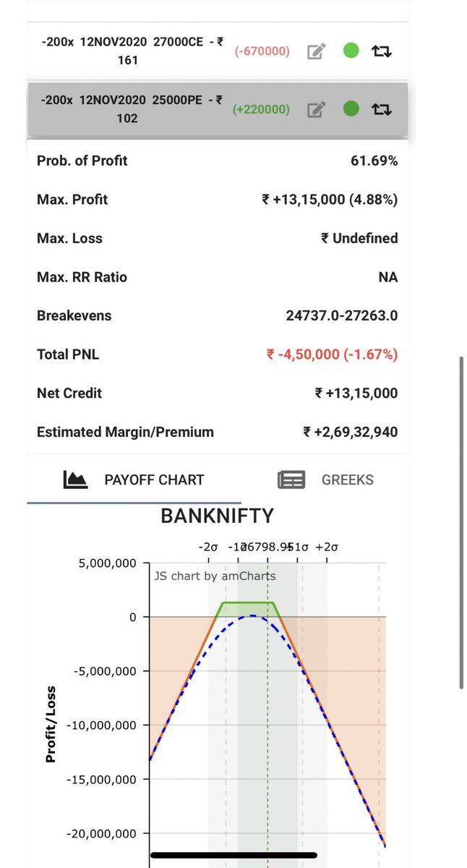The width and height of the screenshot is (467, 868).
Task: Toggle green status dot for 25000PE
Action: pos(351,109)
